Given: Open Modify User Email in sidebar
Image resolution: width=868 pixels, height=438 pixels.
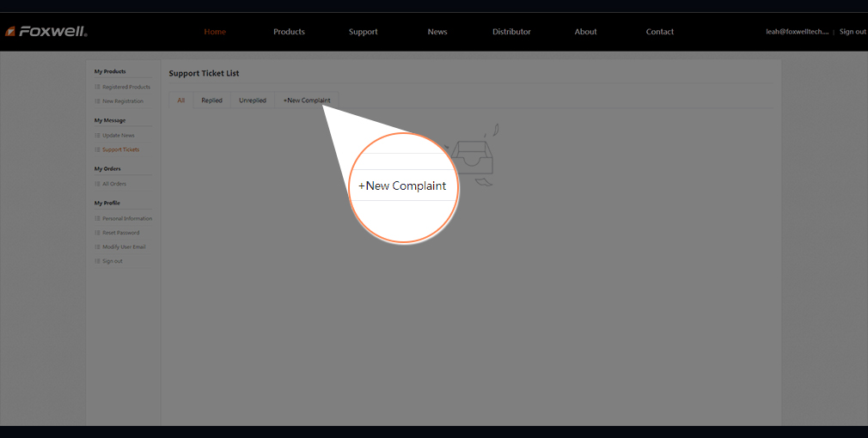Looking at the screenshot, I should pos(124,247).
